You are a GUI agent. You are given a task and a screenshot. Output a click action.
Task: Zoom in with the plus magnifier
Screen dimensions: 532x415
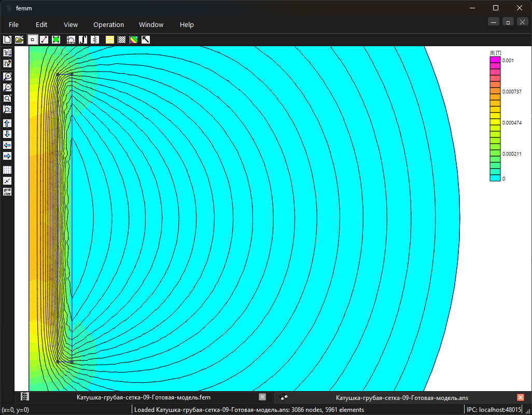coord(7,76)
